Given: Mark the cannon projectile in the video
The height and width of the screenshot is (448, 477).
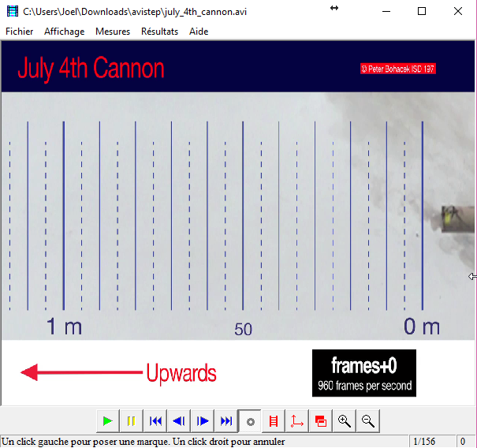Looking at the screenshot, I should tap(449, 216).
